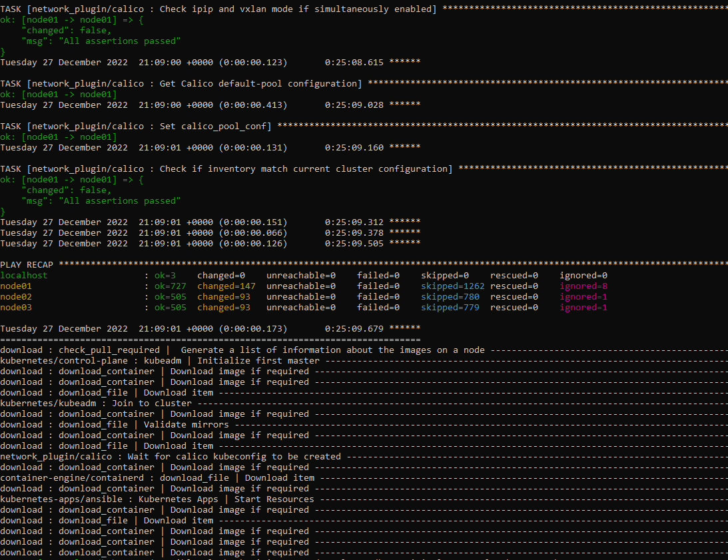Viewport: 728px width, 560px height.
Task: Select the skipped=780 value
Action: [450, 297]
